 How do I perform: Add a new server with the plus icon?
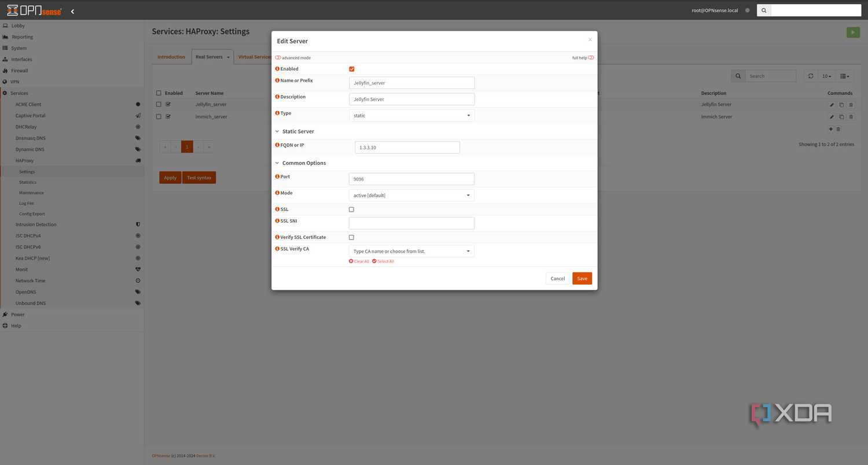(831, 129)
